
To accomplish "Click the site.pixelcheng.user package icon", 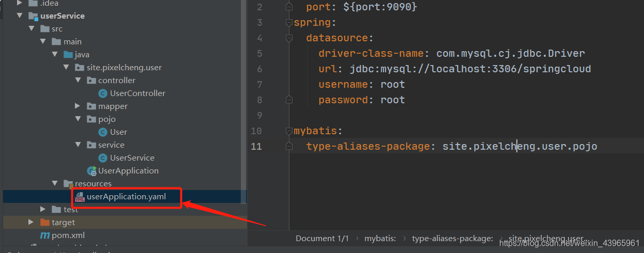I will coord(80,67).
